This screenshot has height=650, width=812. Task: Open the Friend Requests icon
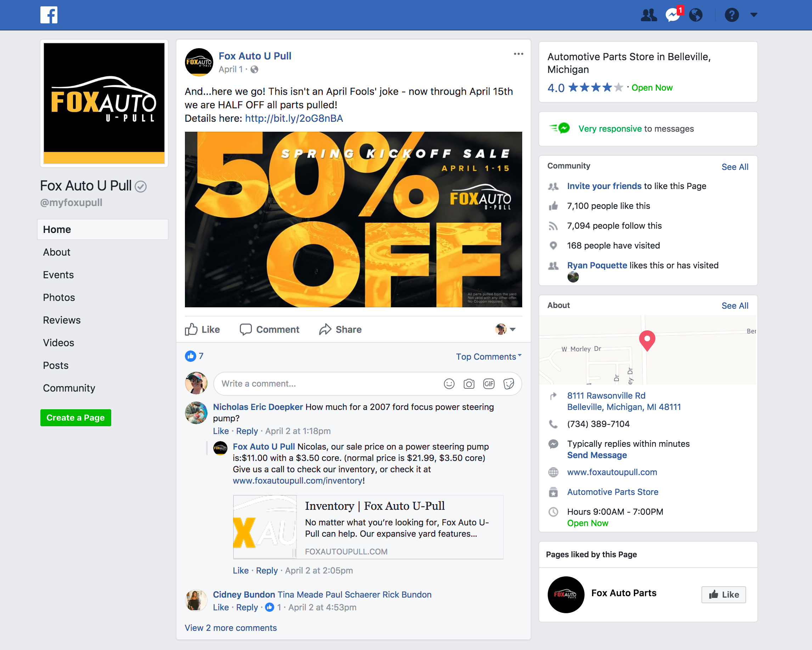(649, 15)
